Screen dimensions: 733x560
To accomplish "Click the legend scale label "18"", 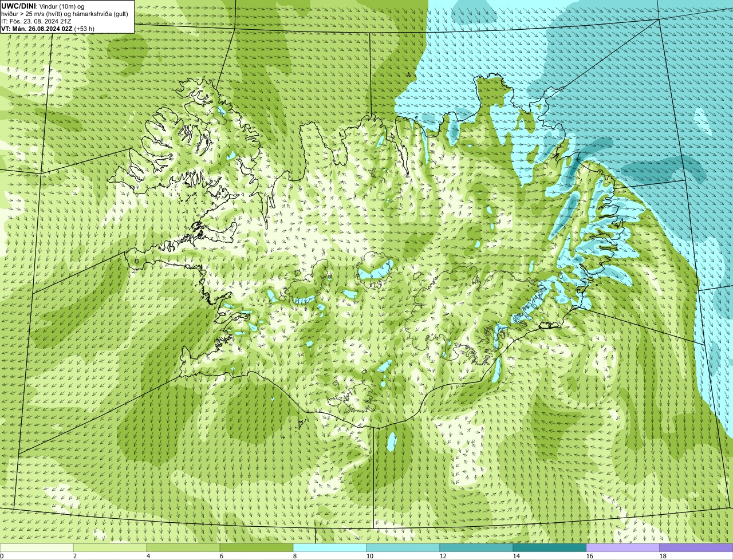I will click(663, 556).
